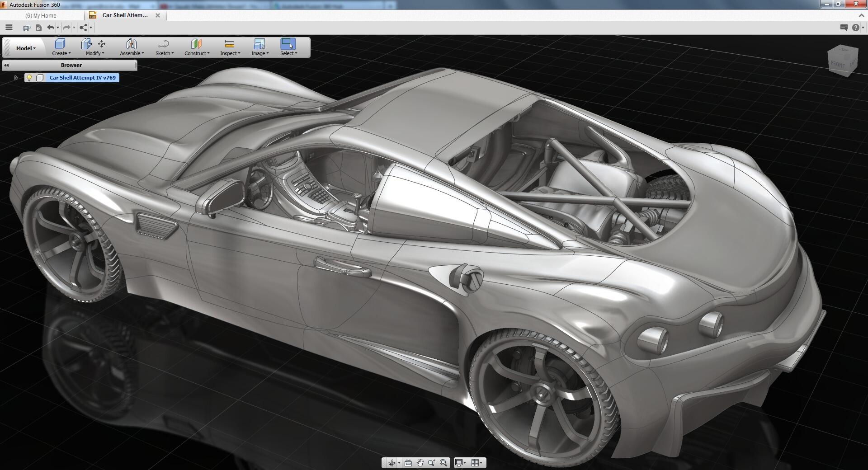Restore down the Fusion 360 window
Screen dimensions: 868x470
tap(838, 4)
